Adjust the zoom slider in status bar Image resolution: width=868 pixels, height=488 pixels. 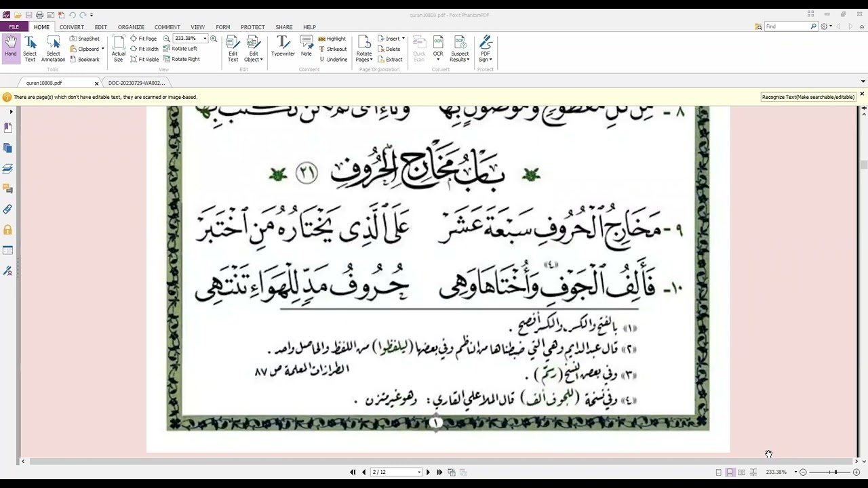point(835,472)
